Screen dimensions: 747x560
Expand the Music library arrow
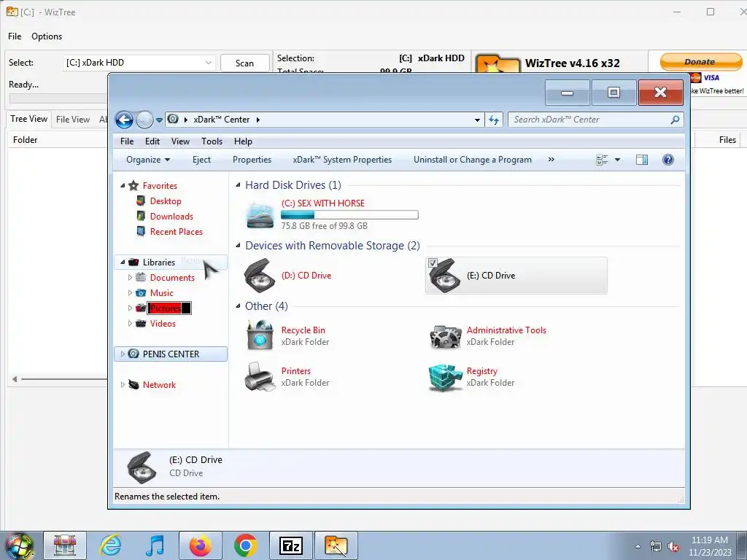point(130,293)
